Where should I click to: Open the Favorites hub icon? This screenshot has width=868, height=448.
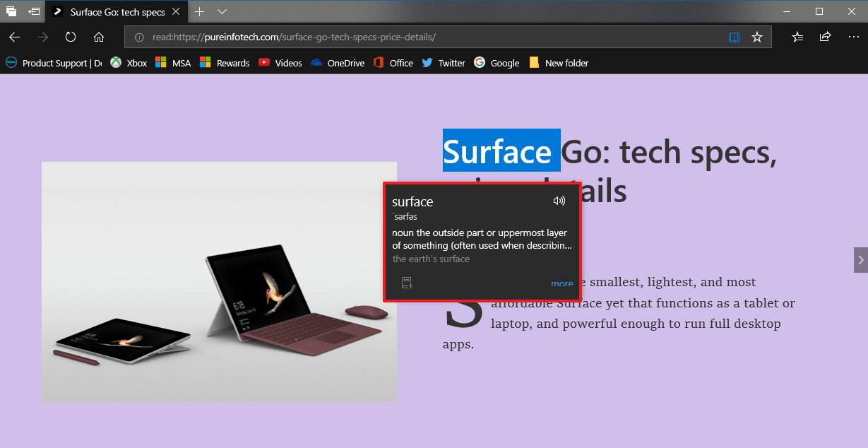point(797,37)
